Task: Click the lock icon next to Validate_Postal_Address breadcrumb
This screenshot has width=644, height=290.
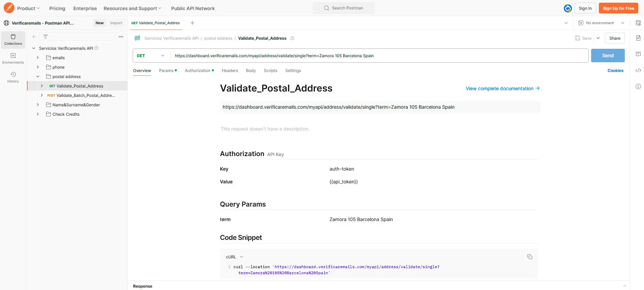Action: point(292,38)
